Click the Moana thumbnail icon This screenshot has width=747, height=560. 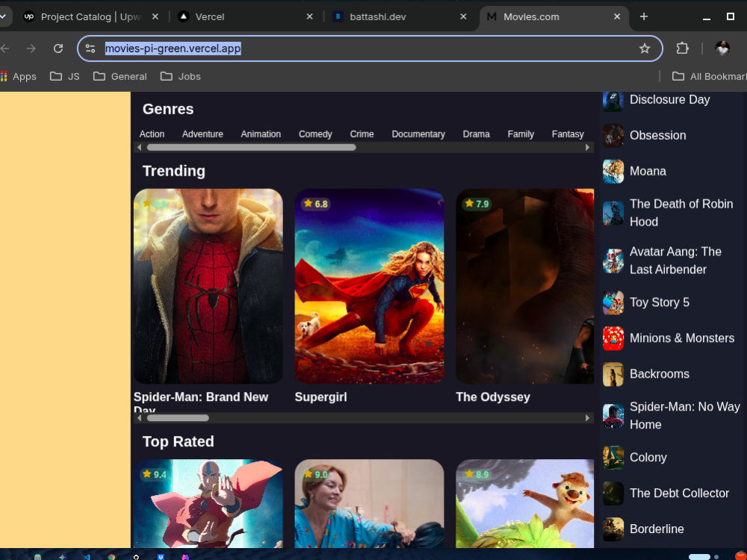[613, 171]
